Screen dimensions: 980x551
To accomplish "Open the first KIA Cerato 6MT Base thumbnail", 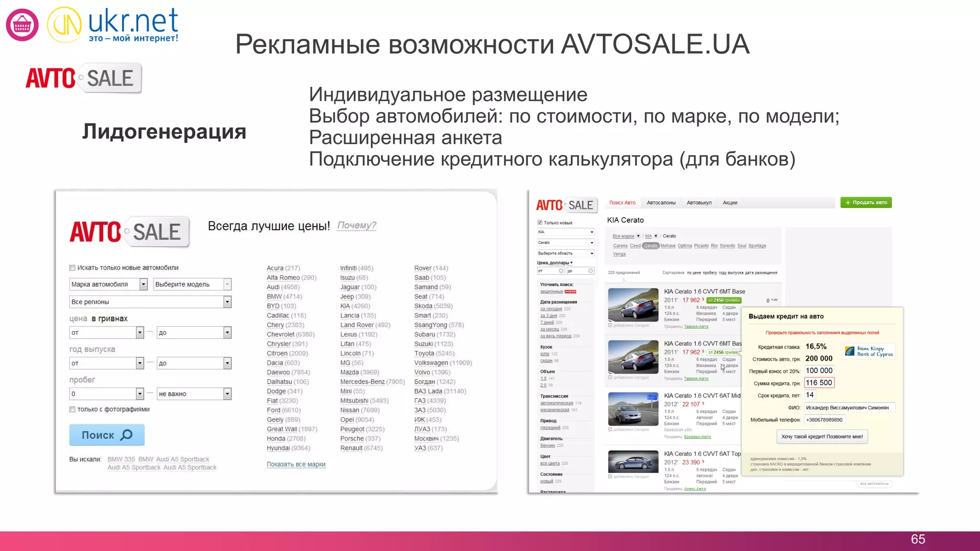I will point(633,305).
